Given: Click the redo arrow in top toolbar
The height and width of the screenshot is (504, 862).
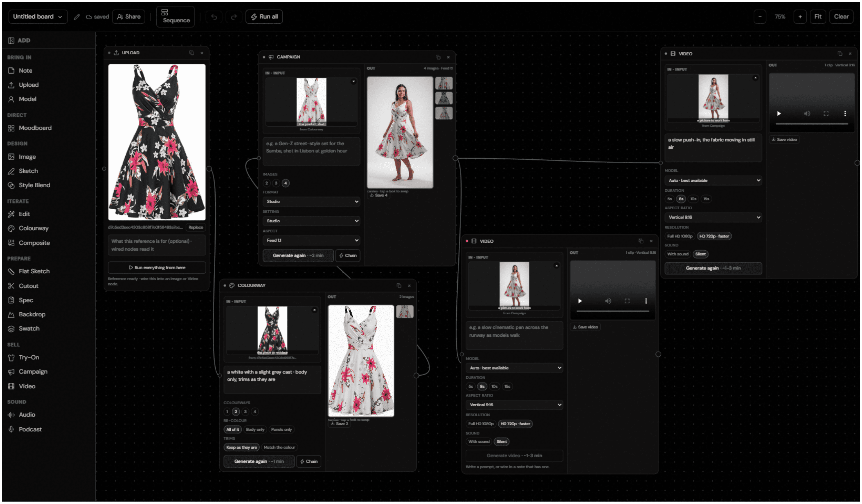Looking at the screenshot, I should pos(234,17).
